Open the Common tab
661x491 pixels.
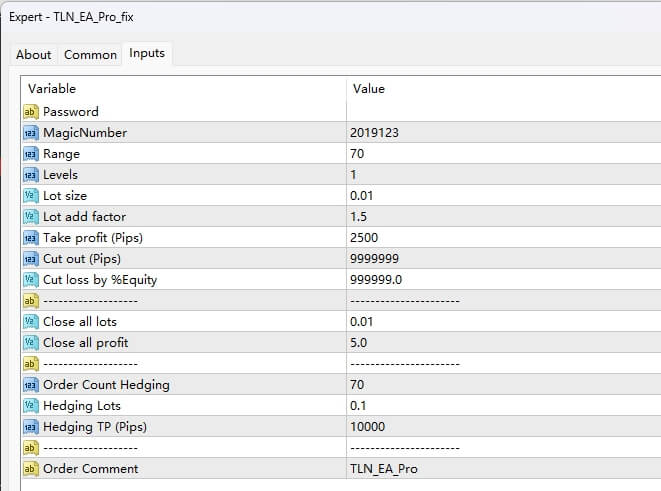(91, 55)
